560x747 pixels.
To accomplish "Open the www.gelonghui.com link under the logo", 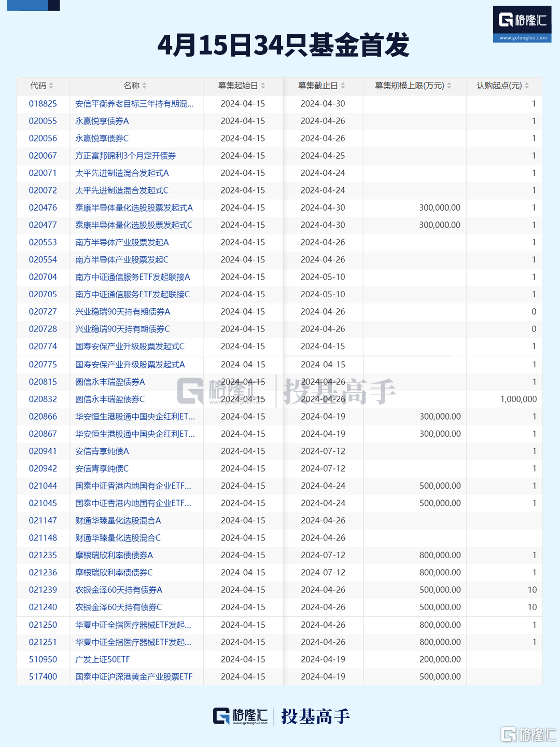I will click(x=523, y=38).
